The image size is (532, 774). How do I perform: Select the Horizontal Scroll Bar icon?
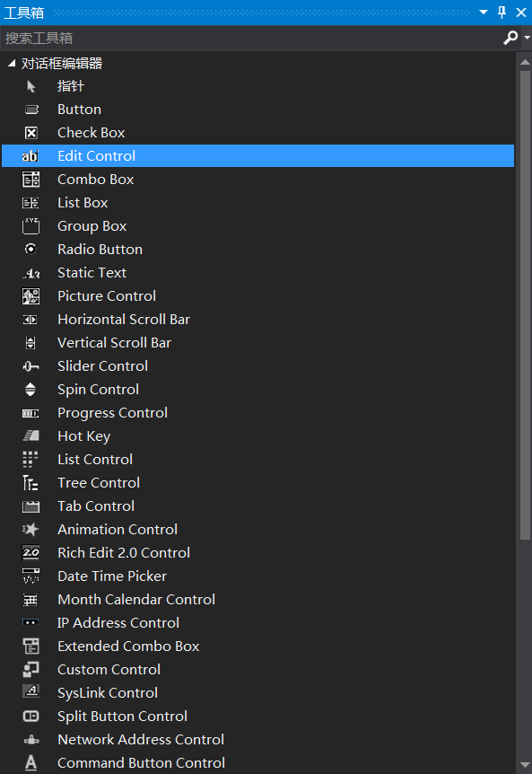[x=31, y=320]
